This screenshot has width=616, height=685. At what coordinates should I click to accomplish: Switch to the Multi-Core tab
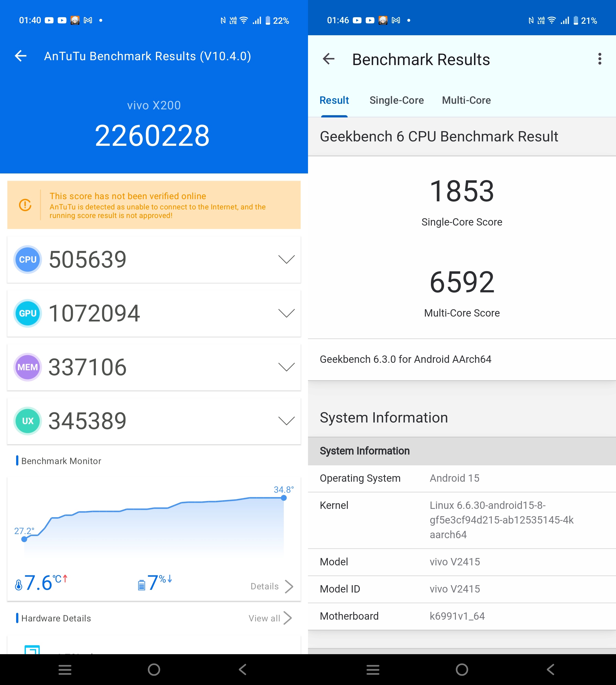pos(466,100)
